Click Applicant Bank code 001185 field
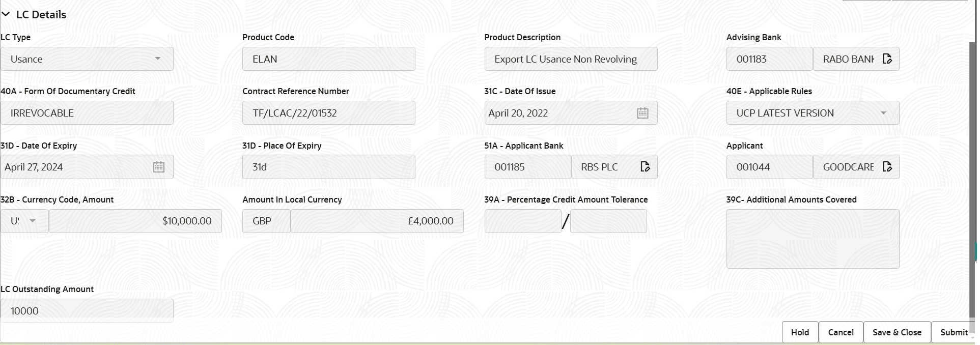Image resolution: width=980 pixels, height=345 pixels. coord(527,167)
